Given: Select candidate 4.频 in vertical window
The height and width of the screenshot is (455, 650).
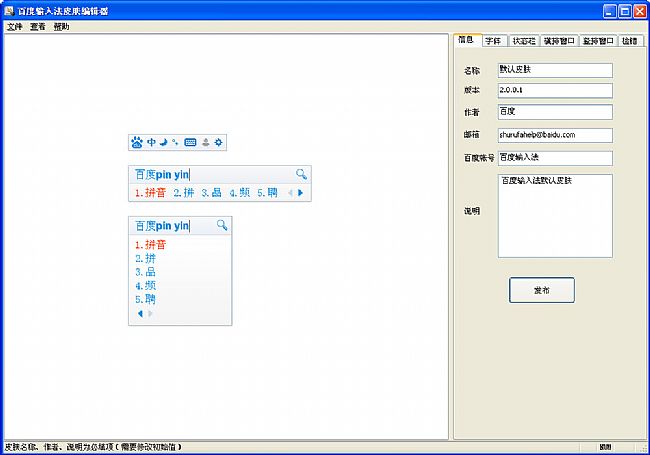Looking at the screenshot, I should point(145,286).
